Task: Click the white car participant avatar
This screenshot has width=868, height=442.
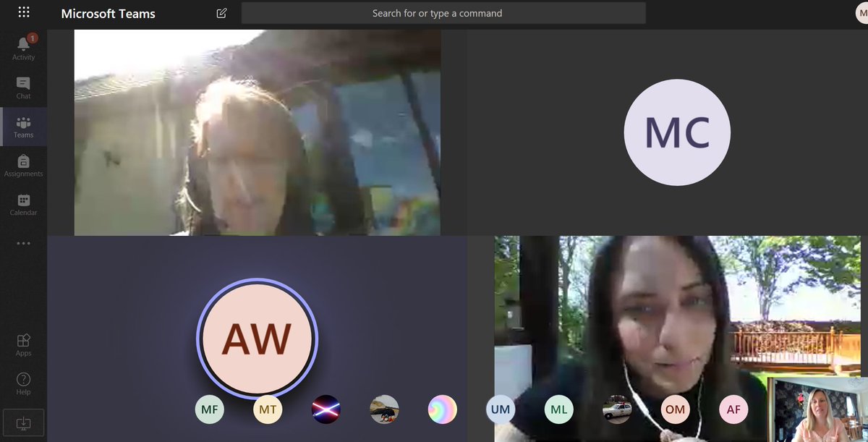Action: [x=617, y=409]
